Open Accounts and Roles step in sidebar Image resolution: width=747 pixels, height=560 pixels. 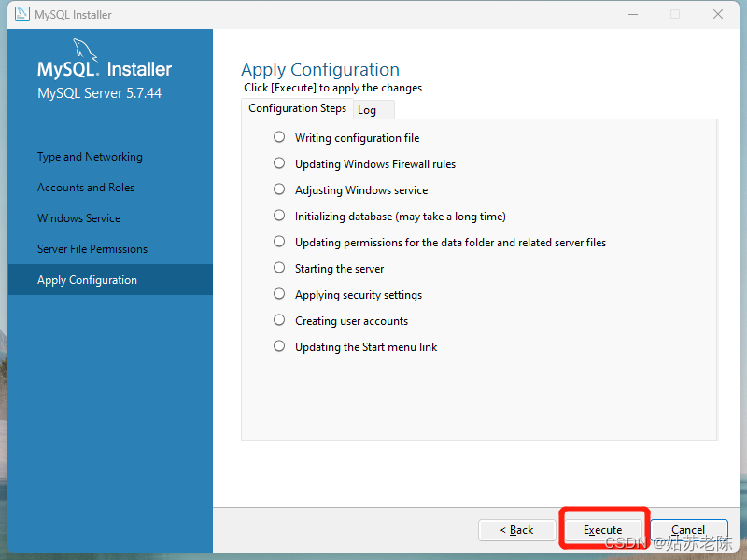[x=86, y=188]
